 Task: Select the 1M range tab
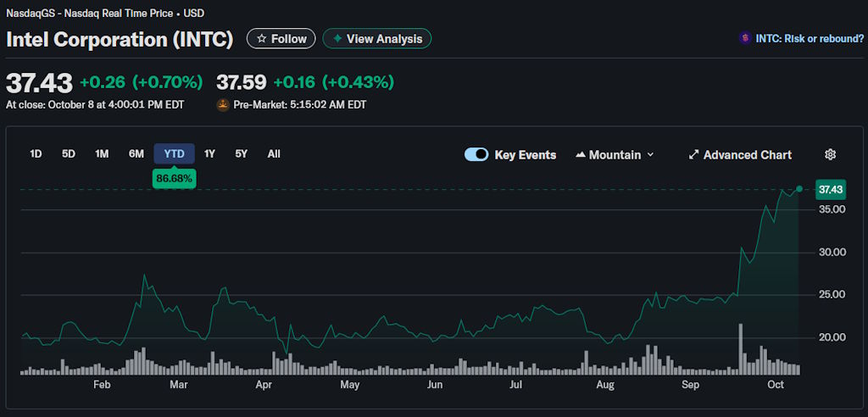click(102, 153)
